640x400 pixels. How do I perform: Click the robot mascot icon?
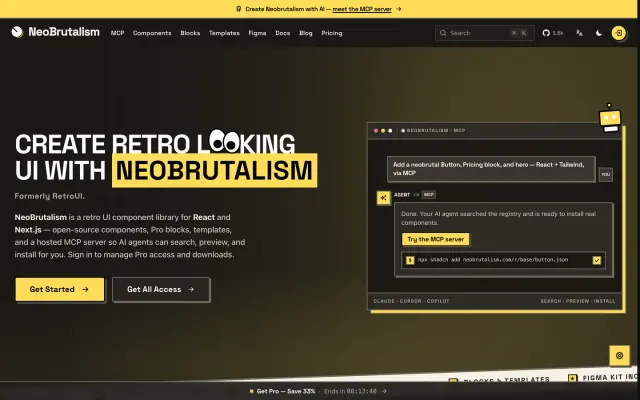[x=610, y=118]
